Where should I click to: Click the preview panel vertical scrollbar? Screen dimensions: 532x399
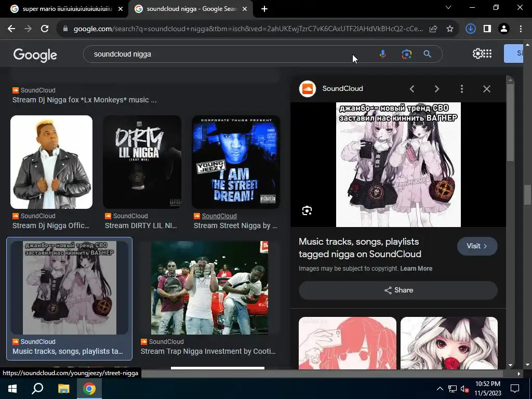point(510,122)
